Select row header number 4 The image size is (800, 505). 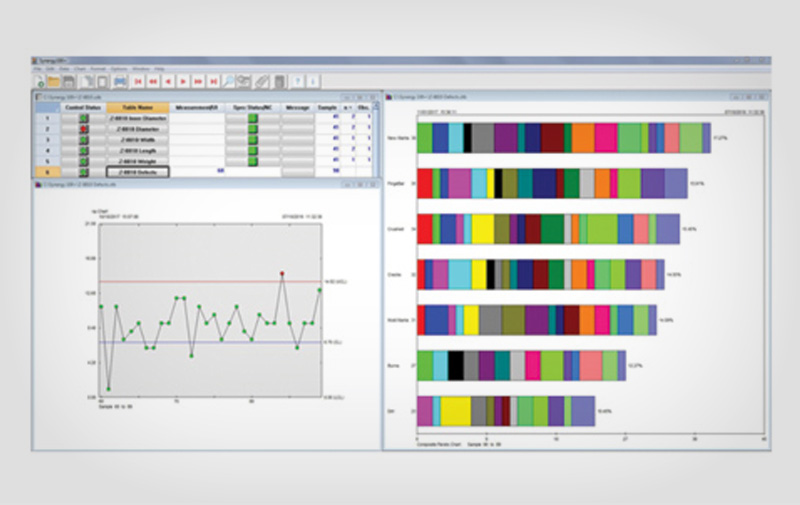(48, 150)
